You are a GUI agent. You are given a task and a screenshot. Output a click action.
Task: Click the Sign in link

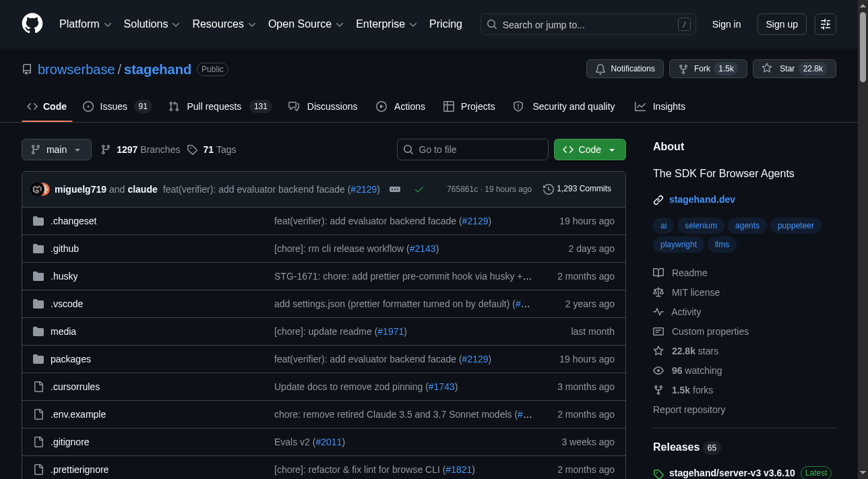tap(726, 24)
